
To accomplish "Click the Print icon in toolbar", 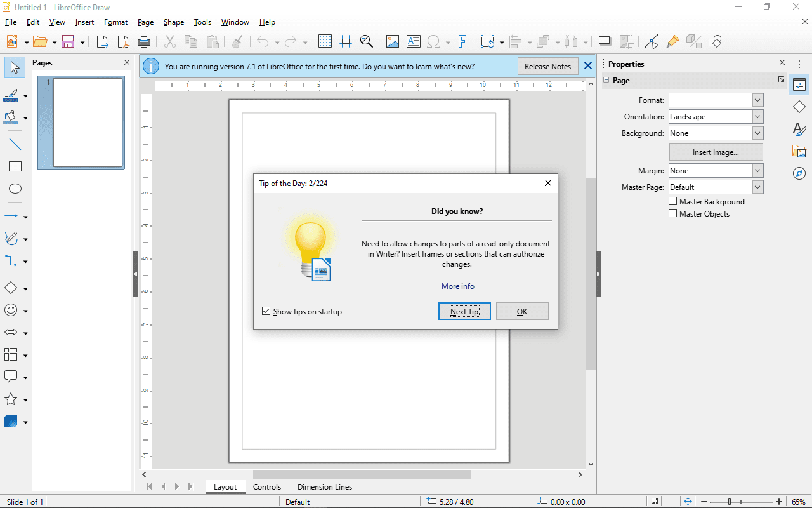I will click(x=144, y=42).
